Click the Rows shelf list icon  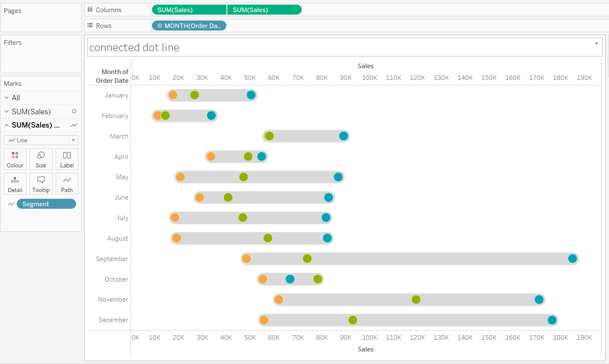(89, 26)
